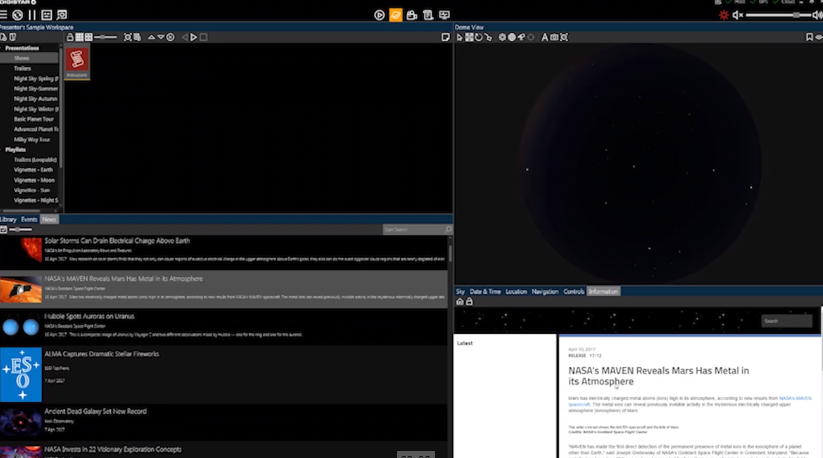823x458 pixels.
Task: Open Solar Storms Can Drain Electrical Charge article
Action: tap(224, 250)
